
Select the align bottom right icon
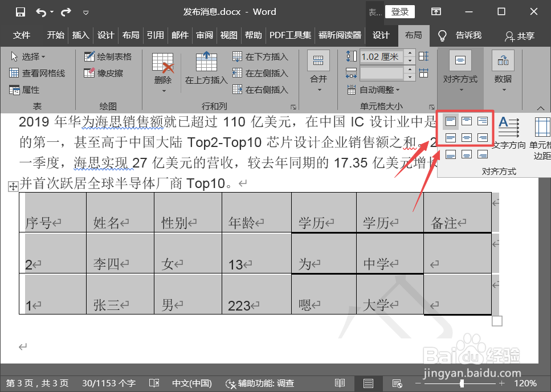click(x=483, y=154)
